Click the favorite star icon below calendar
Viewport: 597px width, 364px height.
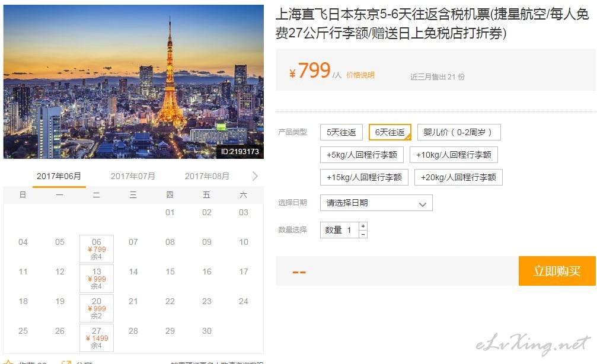click(x=8, y=362)
